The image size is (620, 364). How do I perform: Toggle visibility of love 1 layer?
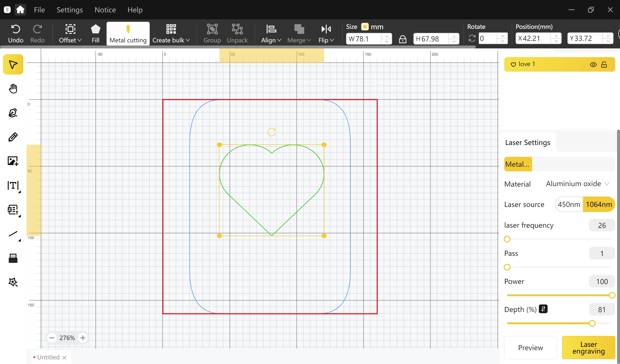pos(593,65)
